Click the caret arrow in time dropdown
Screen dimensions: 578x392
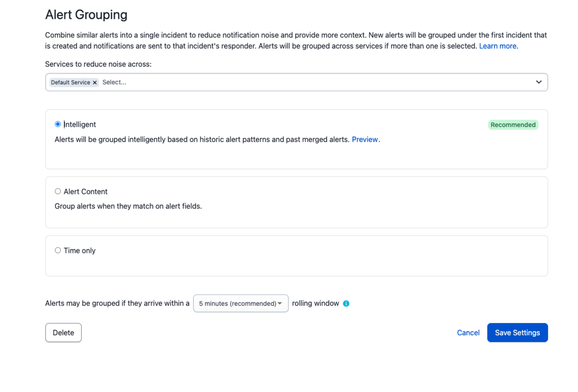280,303
